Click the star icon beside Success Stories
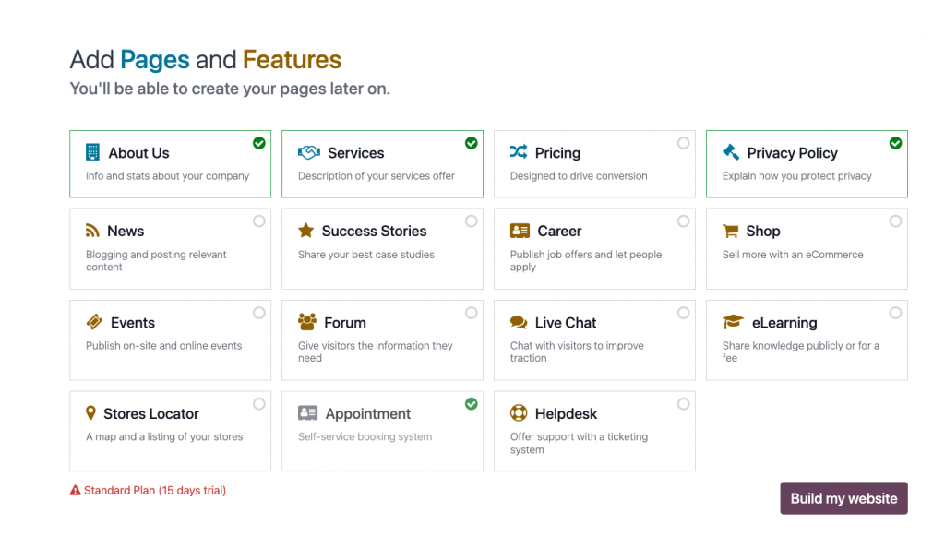The width and height of the screenshot is (945, 560). coord(306,231)
